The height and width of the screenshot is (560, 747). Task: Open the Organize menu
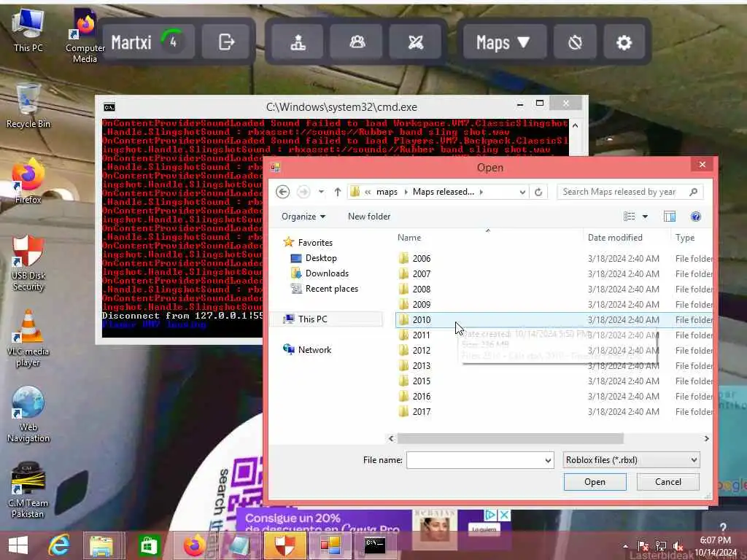click(x=303, y=217)
